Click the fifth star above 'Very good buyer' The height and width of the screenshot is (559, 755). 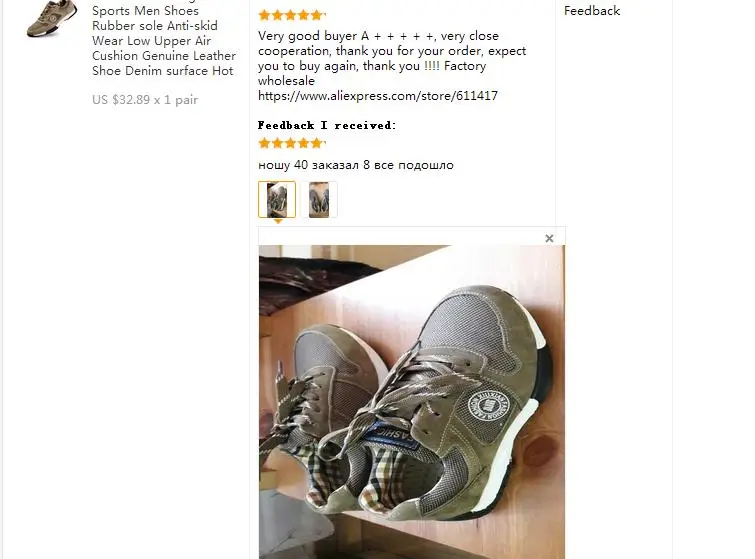tap(316, 15)
